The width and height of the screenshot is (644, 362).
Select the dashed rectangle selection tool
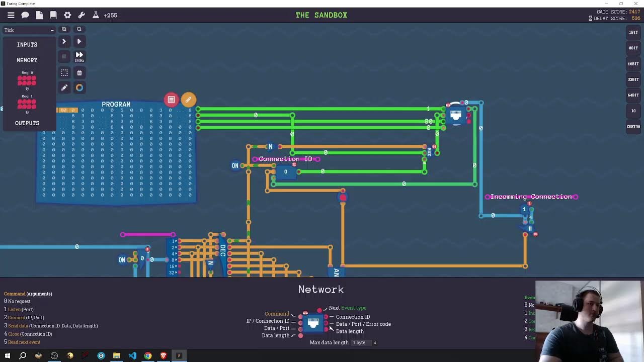[64, 73]
